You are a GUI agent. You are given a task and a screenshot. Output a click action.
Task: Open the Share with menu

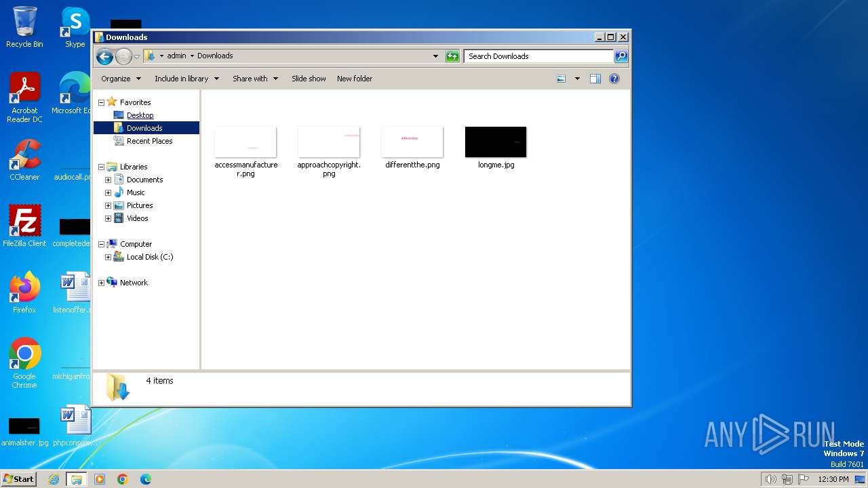tap(255, 79)
